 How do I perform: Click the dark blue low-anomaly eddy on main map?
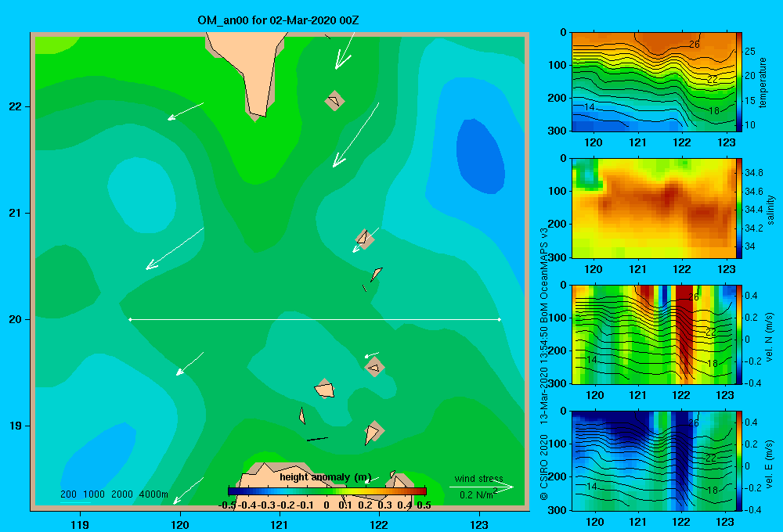pos(481,156)
